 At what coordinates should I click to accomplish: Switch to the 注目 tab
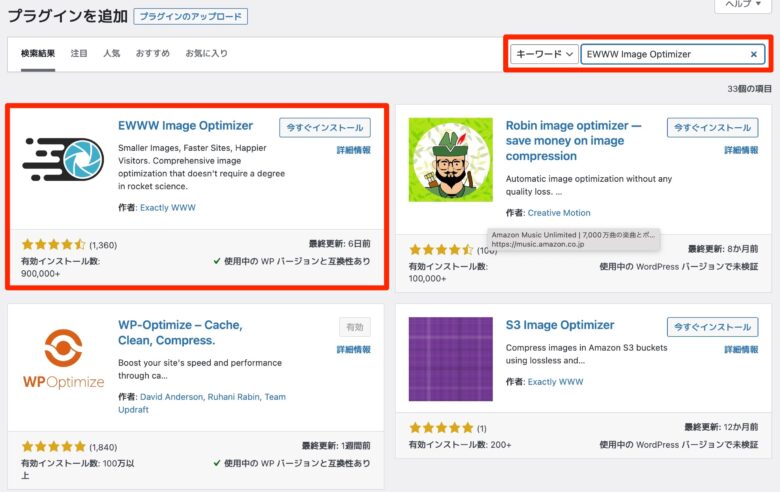tap(79, 53)
